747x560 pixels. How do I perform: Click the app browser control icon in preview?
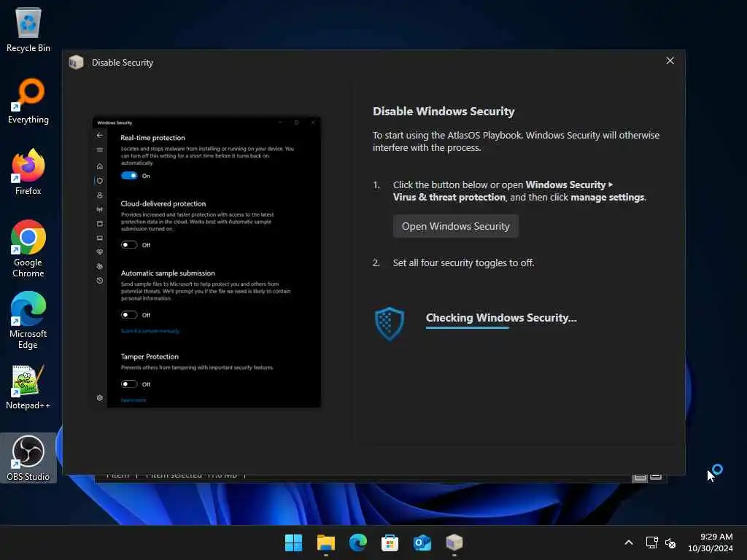pos(99,224)
